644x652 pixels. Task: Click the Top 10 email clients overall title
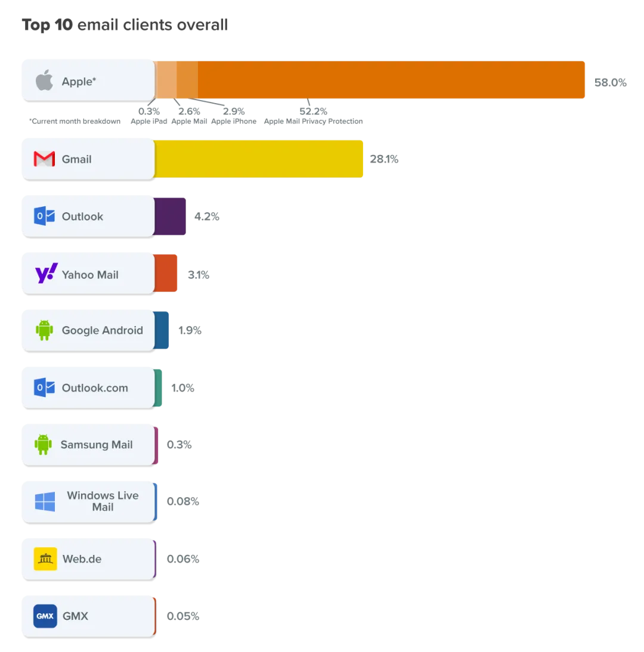click(x=125, y=25)
